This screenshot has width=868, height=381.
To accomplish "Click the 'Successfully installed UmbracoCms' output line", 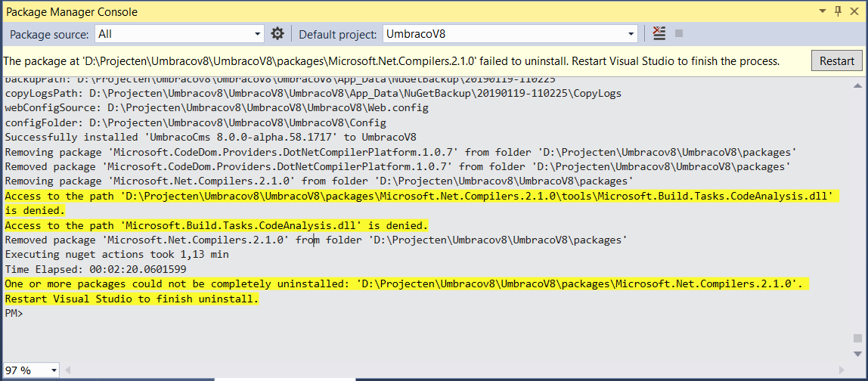I will tap(210, 138).
